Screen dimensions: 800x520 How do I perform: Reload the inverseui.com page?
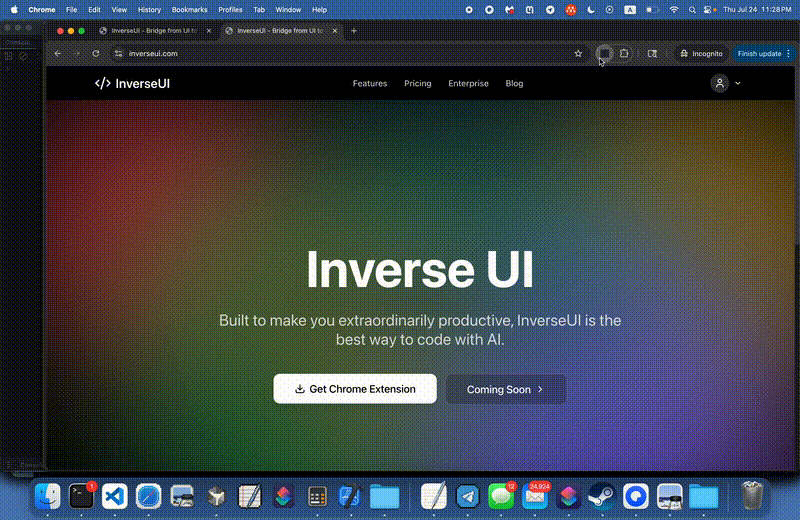[x=95, y=54]
